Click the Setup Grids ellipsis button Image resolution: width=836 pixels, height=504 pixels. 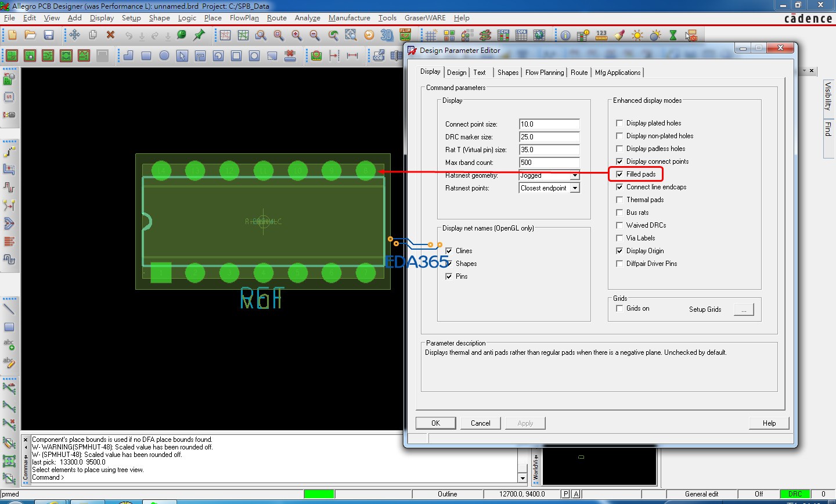(x=744, y=309)
